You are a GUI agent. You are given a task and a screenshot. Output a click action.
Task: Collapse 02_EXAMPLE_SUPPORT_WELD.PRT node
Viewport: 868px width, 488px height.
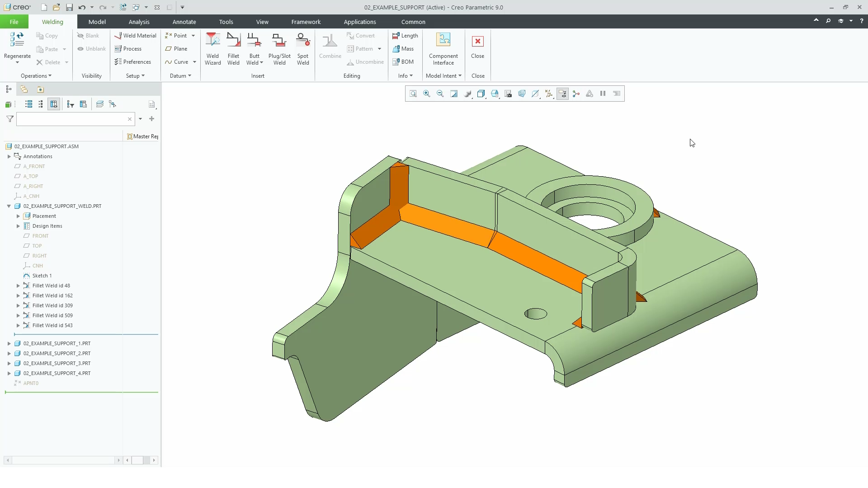tap(9, 206)
